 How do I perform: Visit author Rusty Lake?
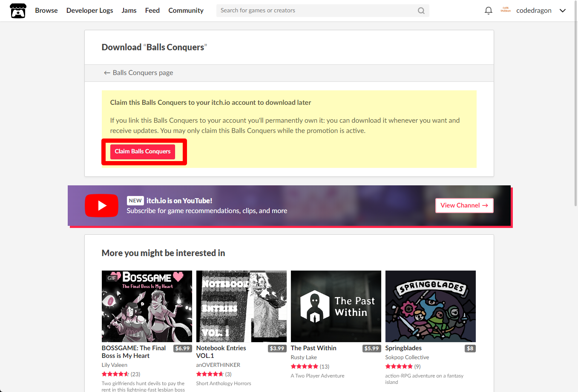tap(304, 357)
